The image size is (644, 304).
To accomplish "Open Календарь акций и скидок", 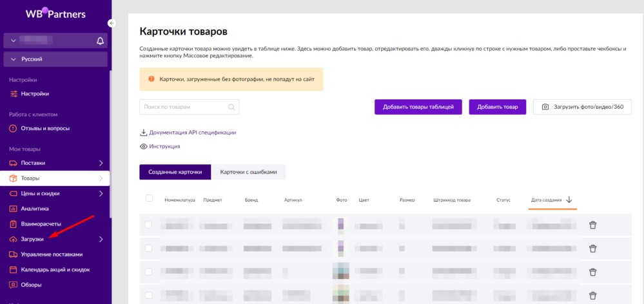I will (55, 269).
